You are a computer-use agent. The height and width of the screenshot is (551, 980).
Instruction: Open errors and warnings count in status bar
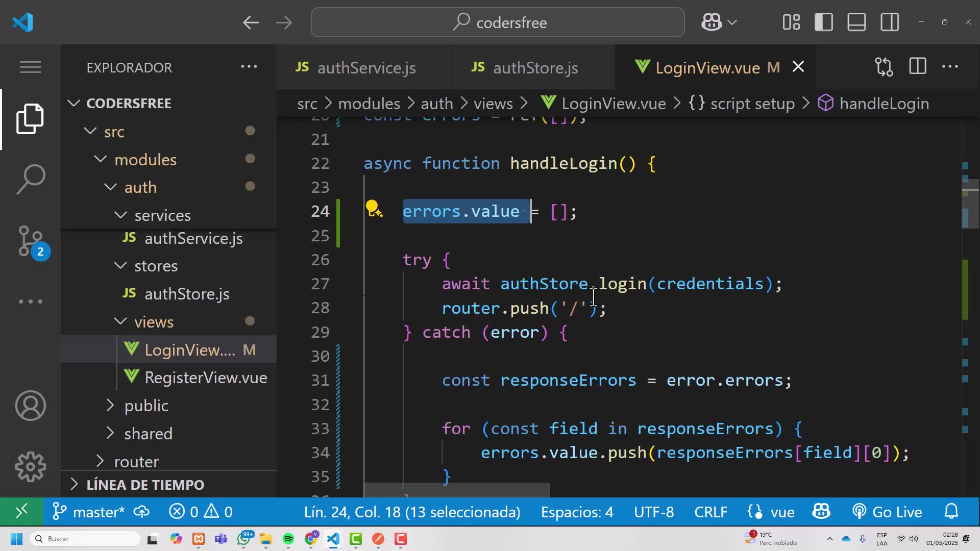point(201,512)
